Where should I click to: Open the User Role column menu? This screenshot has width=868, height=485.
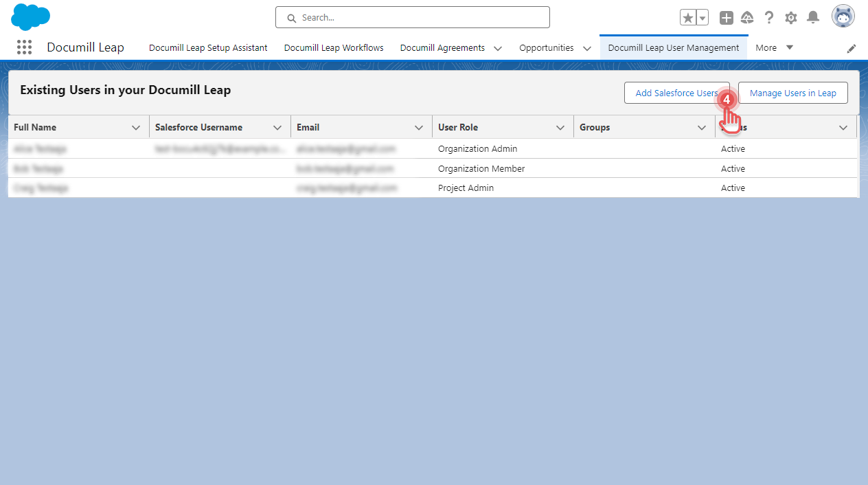pyautogui.click(x=560, y=127)
